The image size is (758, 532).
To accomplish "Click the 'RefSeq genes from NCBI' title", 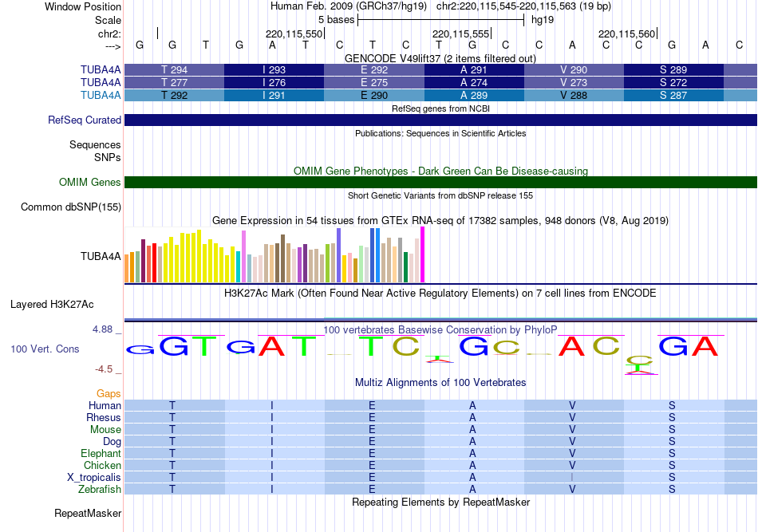I will pos(440,108).
